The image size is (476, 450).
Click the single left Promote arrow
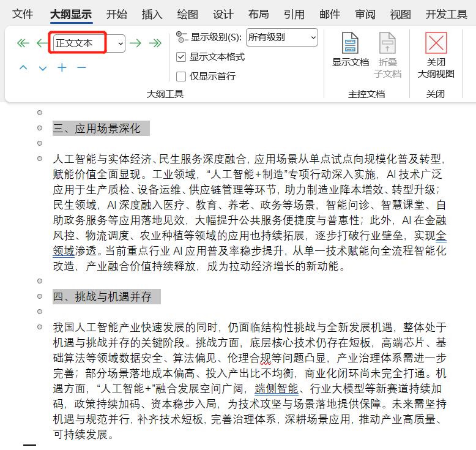point(42,43)
